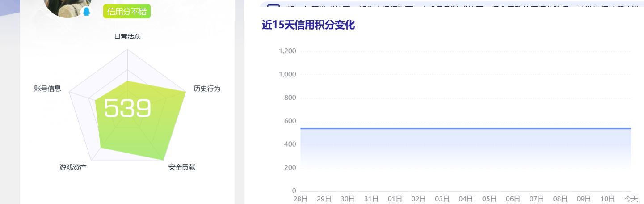Click the blue square icon above chart title
This screenshot has width=644, height=204.
(x=273, y=5)
